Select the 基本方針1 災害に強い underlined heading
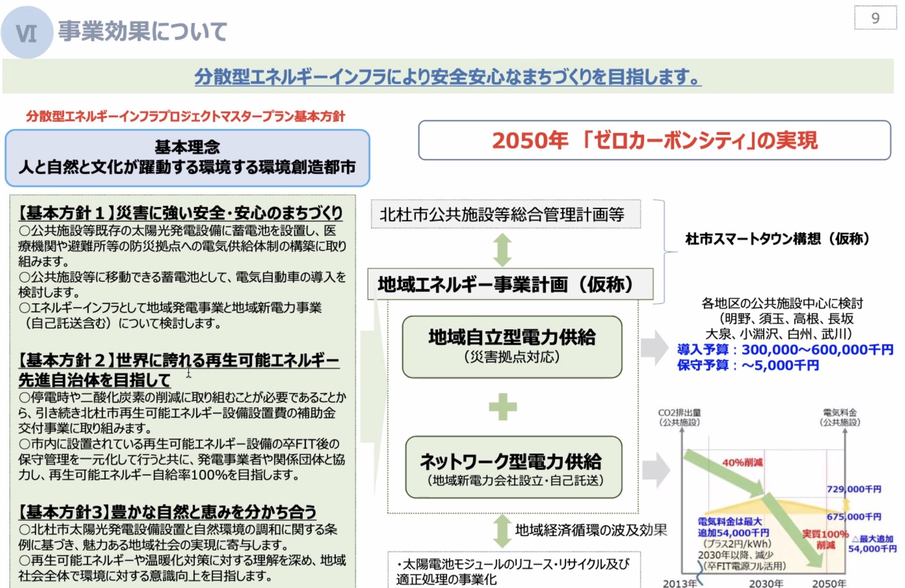 click(x=180, y=213)
